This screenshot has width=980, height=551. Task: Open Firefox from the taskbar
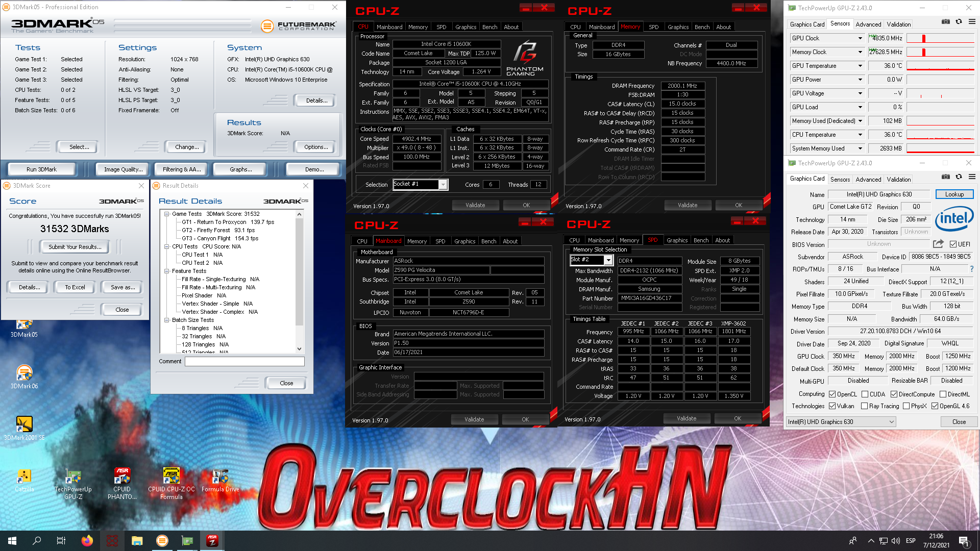[x=87, y=541]
